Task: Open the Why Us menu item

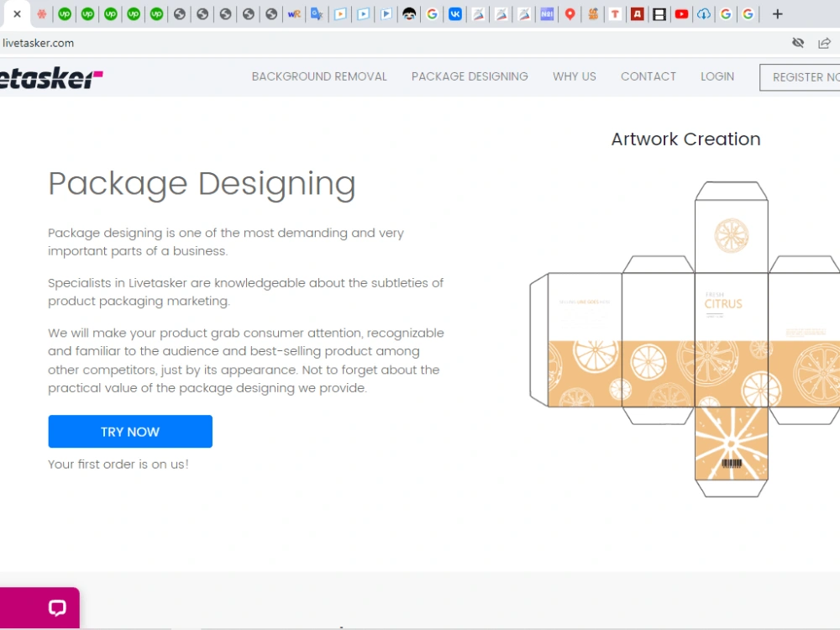Action: (x=575, y=76)
